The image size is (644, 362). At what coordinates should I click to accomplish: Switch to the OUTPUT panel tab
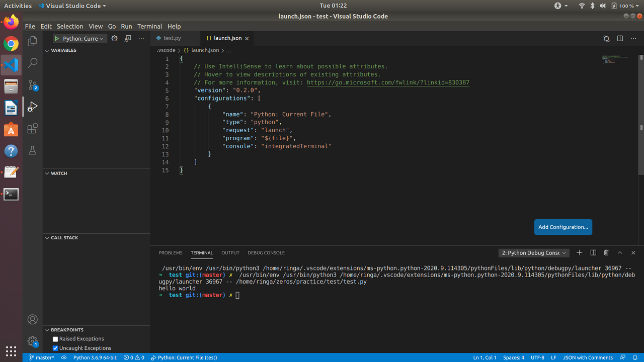tap(230, 253)
